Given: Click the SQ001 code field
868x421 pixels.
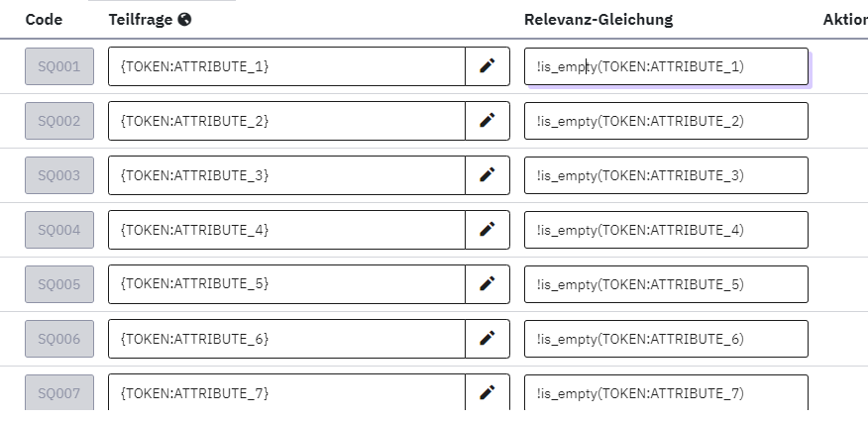Looking at the screenshot, I should 59,66.
